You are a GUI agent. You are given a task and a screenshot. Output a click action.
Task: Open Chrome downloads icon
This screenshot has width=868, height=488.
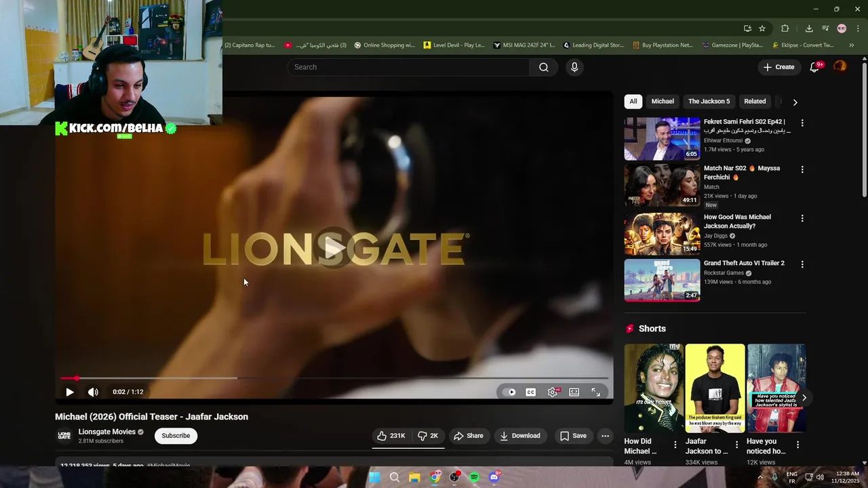[809, 28]
